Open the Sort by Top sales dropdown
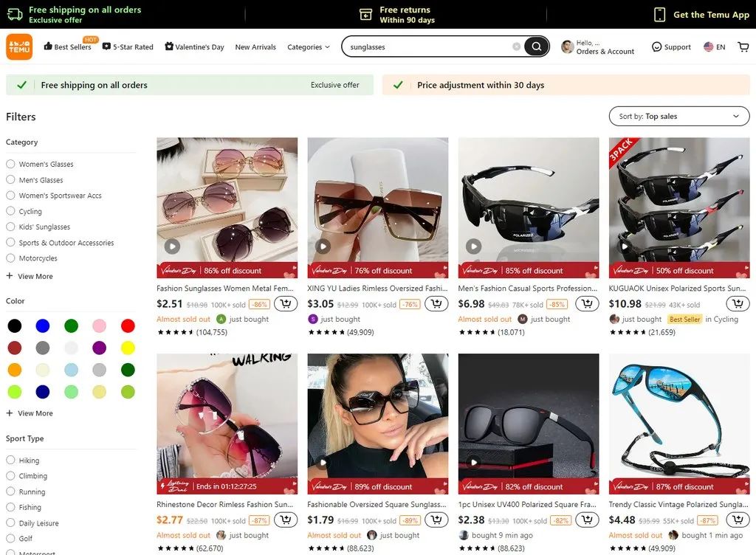 [678, 116]
